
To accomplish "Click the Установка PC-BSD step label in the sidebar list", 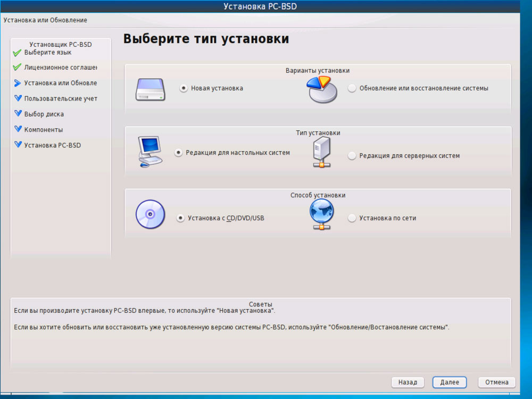I will pyautogui.click(x=53, y=145).
